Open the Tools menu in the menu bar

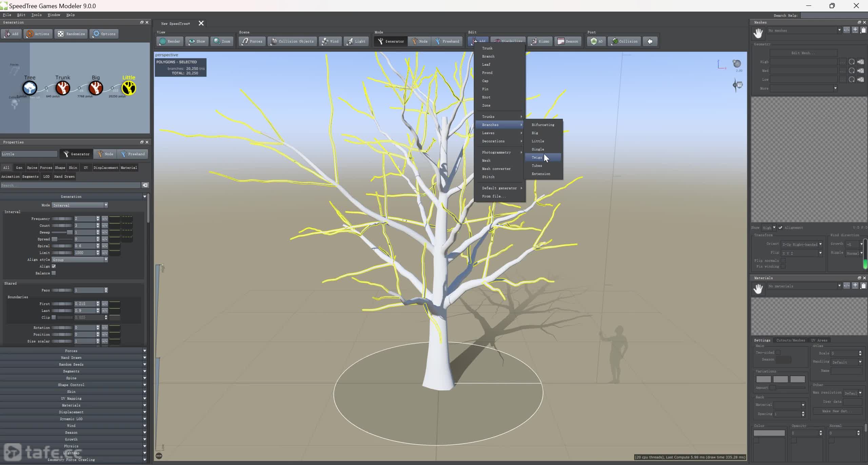(x=36, y=15)
